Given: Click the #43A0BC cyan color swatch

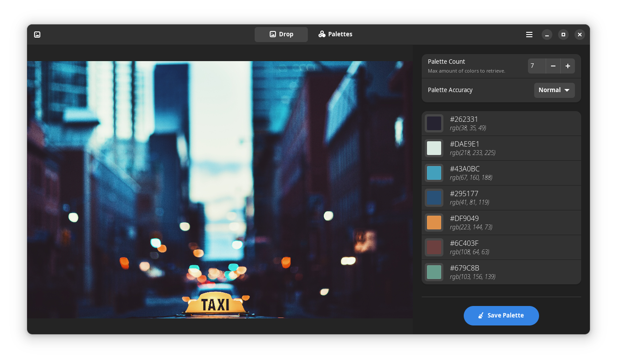Looking at the screenshot, I should (x=434, y=173).
